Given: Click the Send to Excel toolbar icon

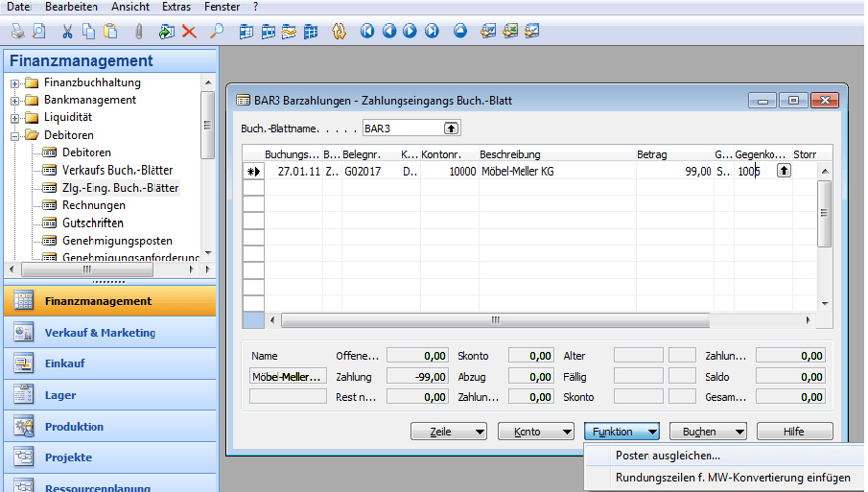Looking at the screenshot, I should click(x=510, y=31).
